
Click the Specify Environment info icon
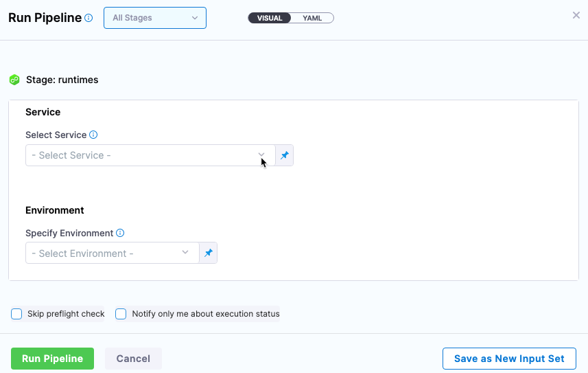120,233
